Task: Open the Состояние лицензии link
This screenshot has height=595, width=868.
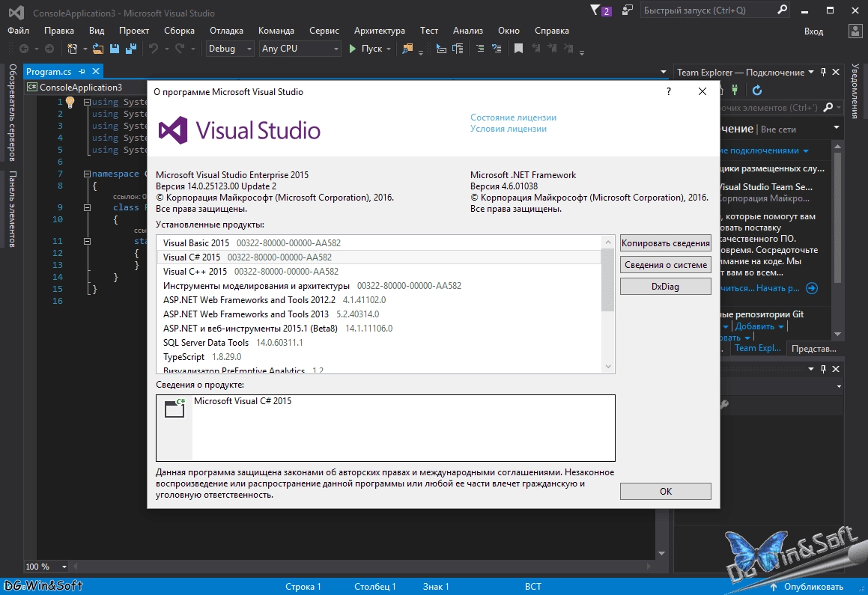Action: pos(513,118)
